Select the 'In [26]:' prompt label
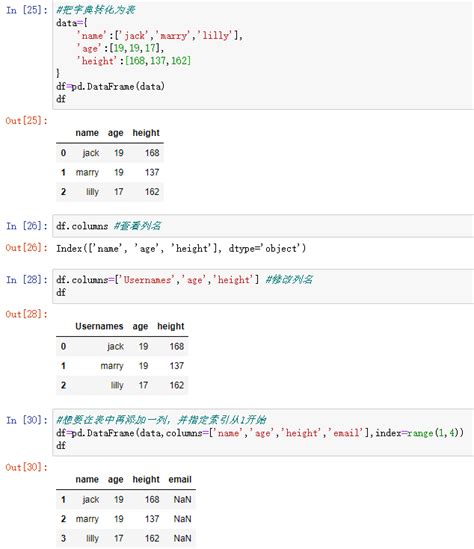 click(x=27, y=226)
